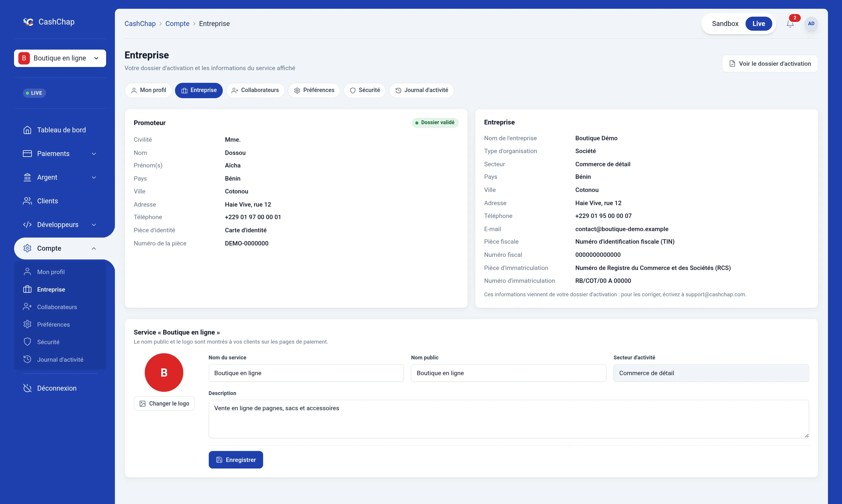Click the Argent bank icon
Screen dimensions: 842x504
tap(27, 177)
